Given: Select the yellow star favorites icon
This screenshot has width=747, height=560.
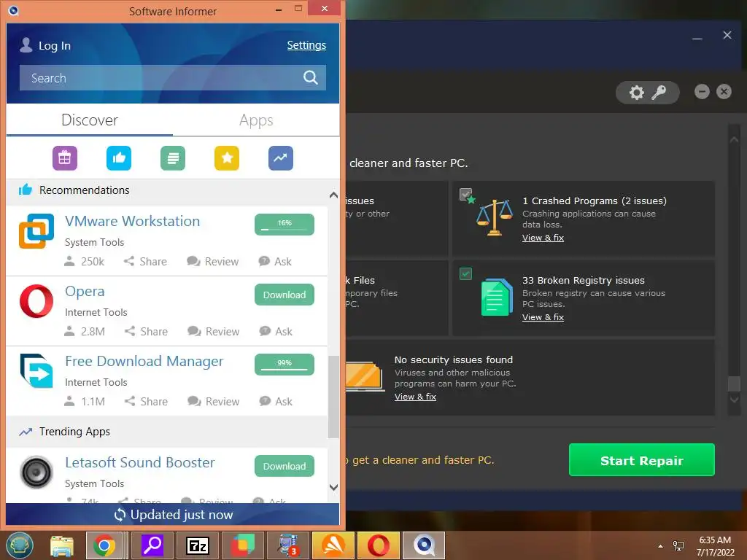Looking at the screenshot, I should click(227, 158).
